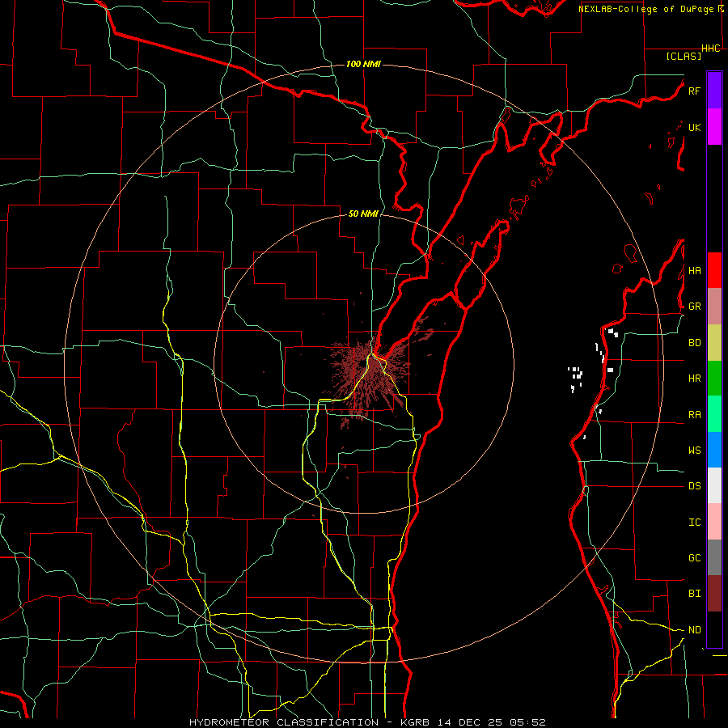This screenshot has width=728, height=728.
Task: Pick the HR green legend swatch
Action: pos(714,379)
